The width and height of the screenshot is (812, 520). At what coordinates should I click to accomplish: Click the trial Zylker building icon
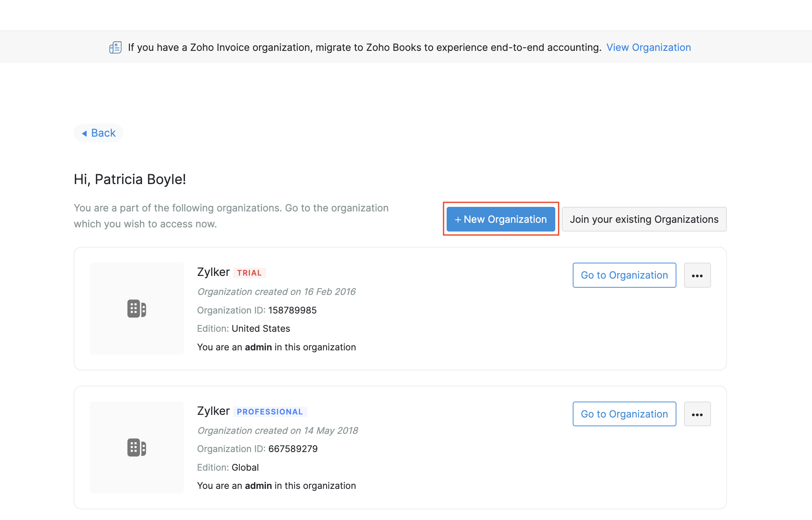pos(137,309)
